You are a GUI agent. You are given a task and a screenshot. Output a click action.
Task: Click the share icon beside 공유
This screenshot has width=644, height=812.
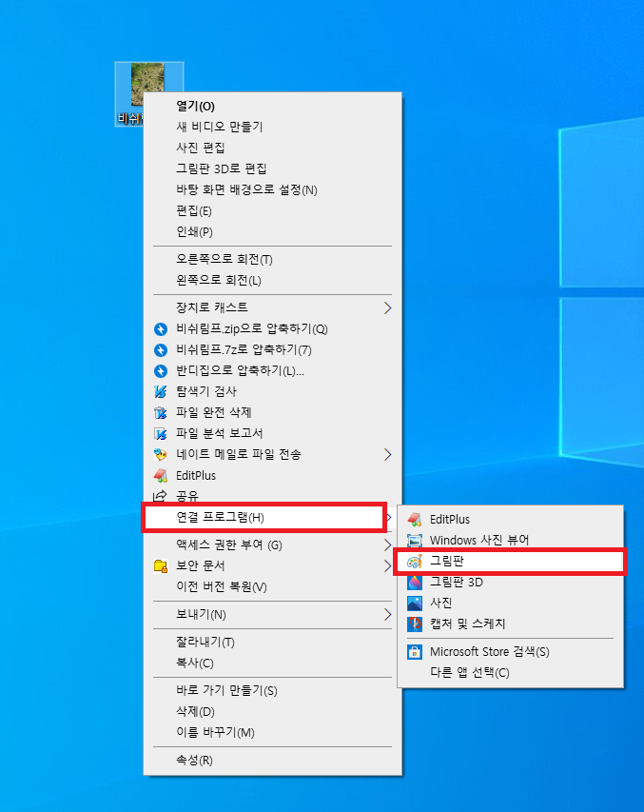coord(161,496)
